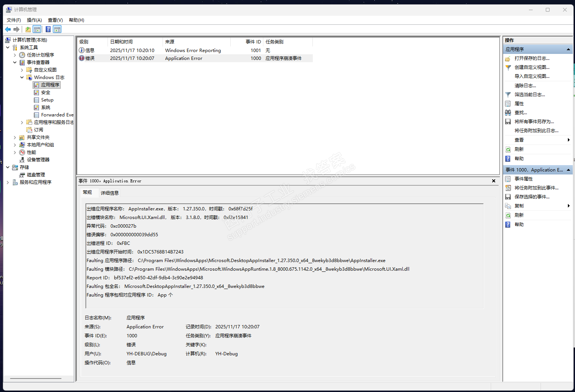This screenshot has height=392, width=575.
Task: Select 性能 node in the tree
Action: pyautogui.click(x=31, y=152)
